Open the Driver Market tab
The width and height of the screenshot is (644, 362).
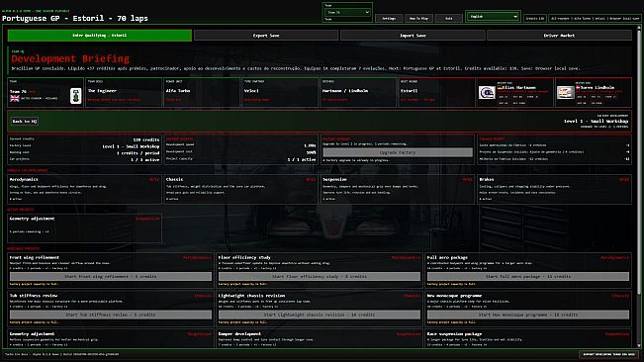point(559,36)
